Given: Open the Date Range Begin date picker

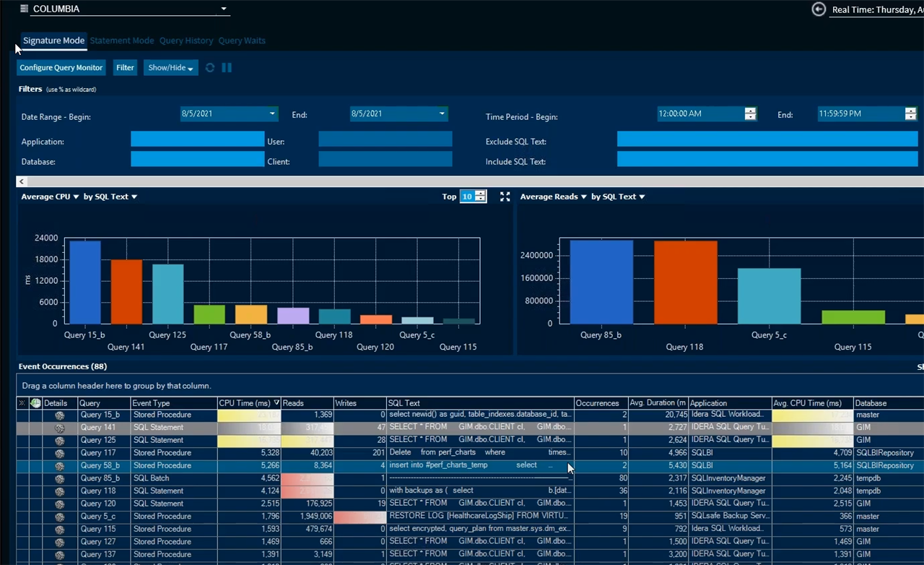Looking at the screenshot, I should click(x=272, y=113).
